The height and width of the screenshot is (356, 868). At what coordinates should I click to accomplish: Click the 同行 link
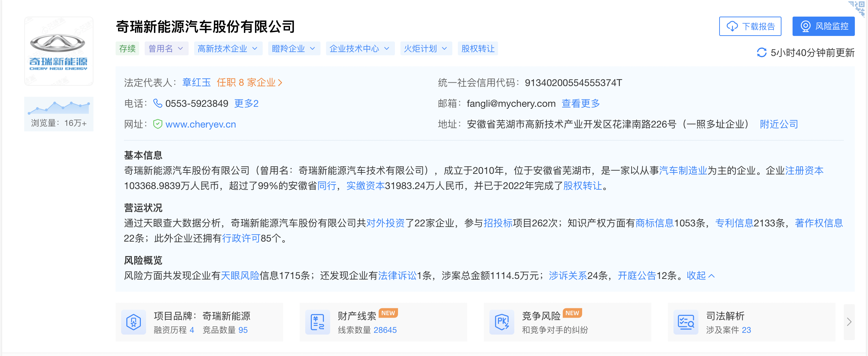pyautogui.click(x=327, y=186)
